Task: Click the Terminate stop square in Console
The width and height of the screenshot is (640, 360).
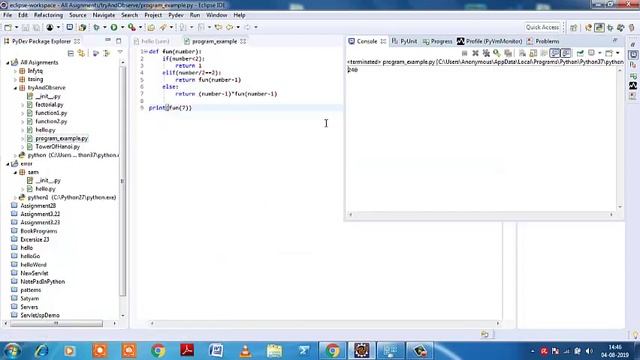Action: pyautogui.click(x=464, y=53)
